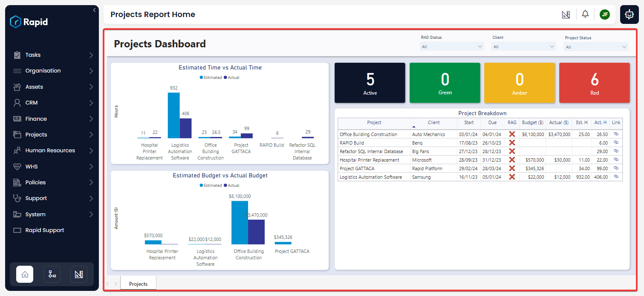Click the Rapid Support menu item
The height and width of the screenshot is (296, 644).
tap(43, 230)
